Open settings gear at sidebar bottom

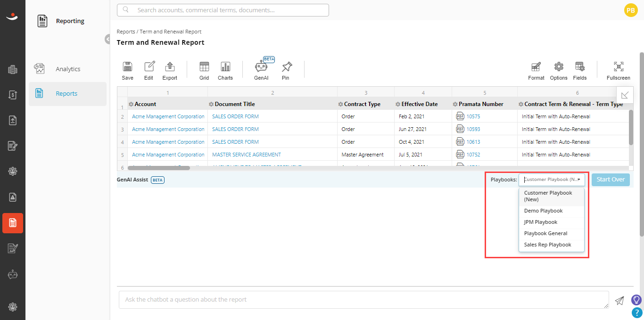pyautogui.click(x=13, y=307)
